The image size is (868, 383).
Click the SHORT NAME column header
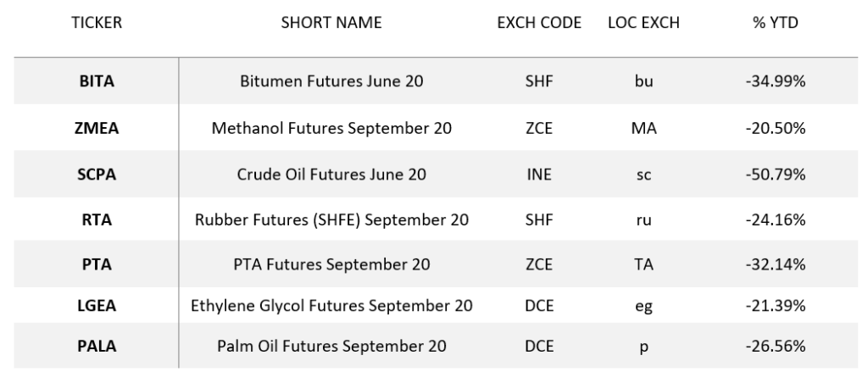[331, 23]
